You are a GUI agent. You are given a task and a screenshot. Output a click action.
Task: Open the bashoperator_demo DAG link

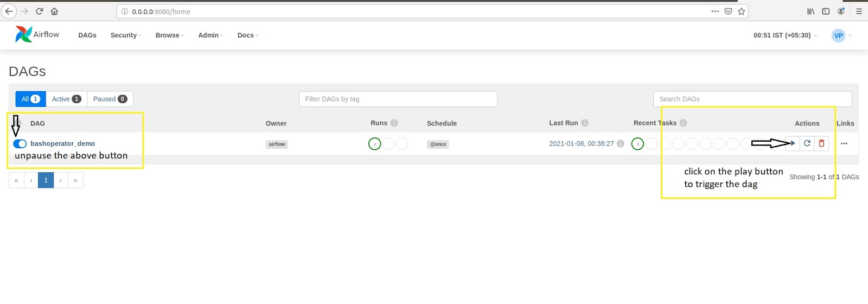[x=62, y=144]
